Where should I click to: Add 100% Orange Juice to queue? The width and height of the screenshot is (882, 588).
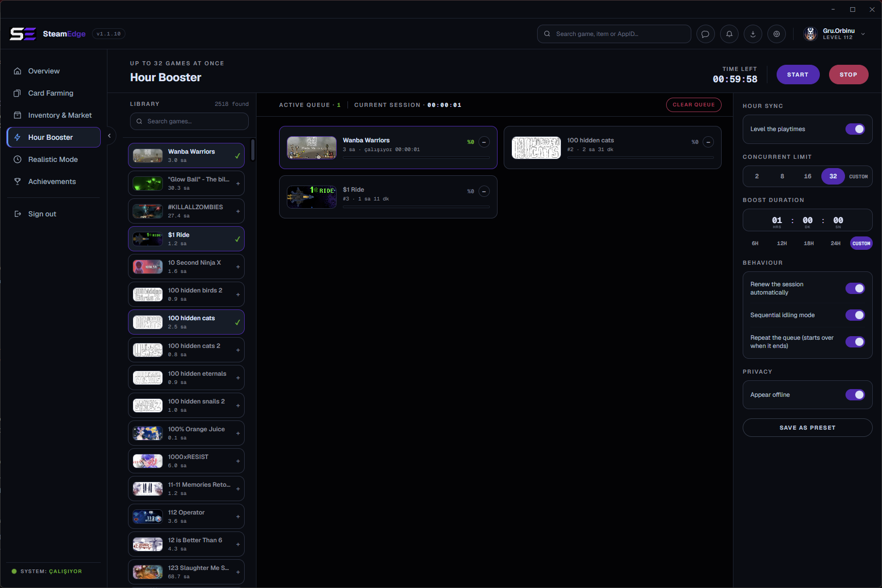[238, 433]
